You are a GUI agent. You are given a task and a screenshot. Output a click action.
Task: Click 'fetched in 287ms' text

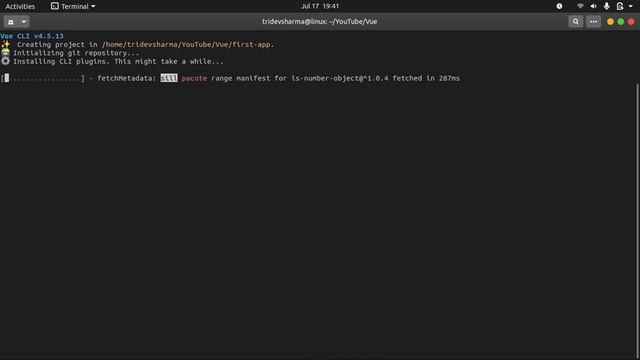pos(426,78)
